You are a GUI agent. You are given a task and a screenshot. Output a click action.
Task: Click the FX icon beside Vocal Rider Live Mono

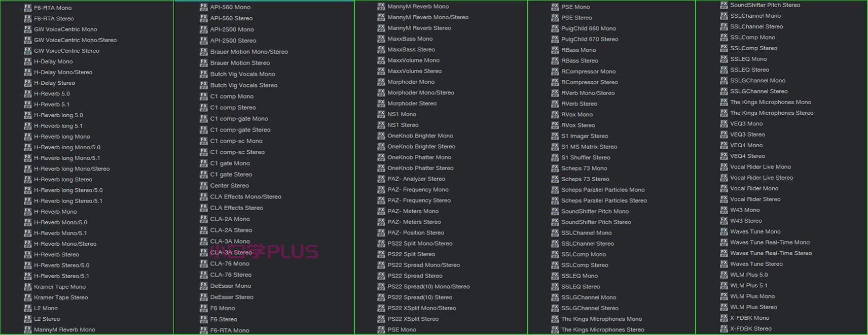point(724,167)
